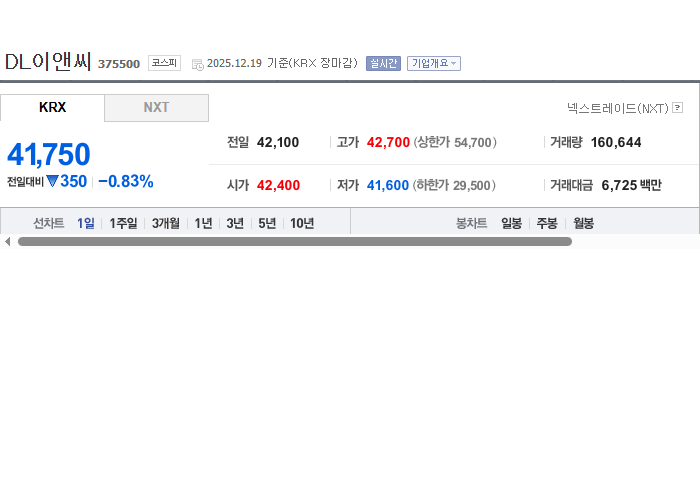Click the down triangle next to 350
This screenshot has height=490, width=700.
[52, 181]
